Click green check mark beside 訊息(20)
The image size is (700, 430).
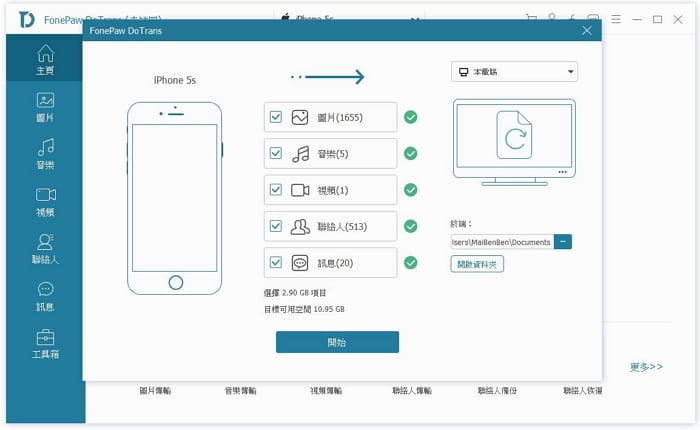tap(410, 263)
